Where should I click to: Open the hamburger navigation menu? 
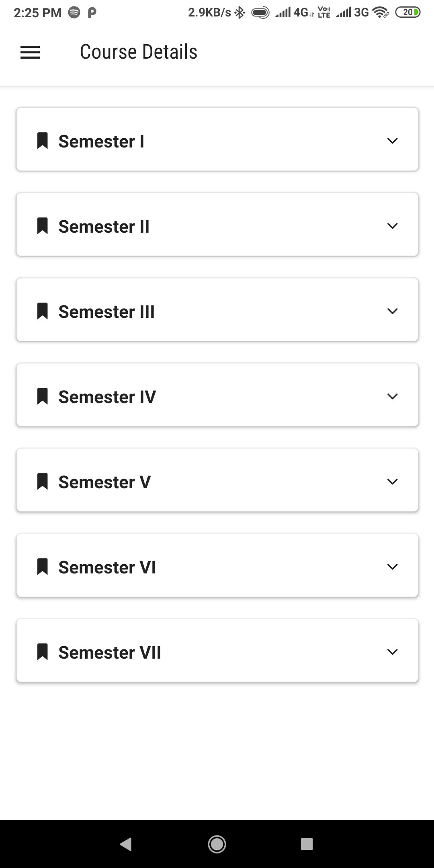pos(30,52)
